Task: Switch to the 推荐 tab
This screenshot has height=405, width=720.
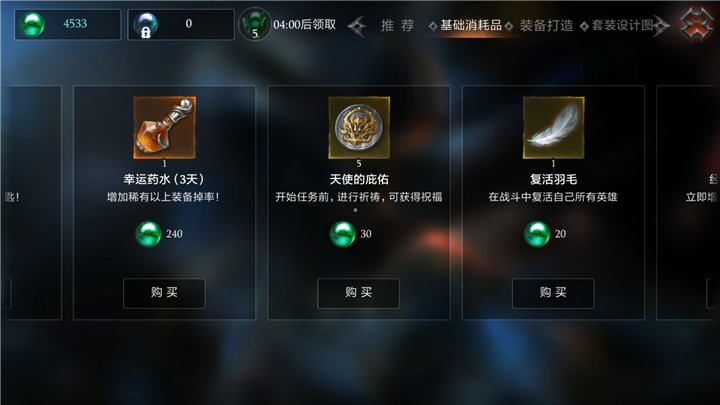Action: point(397,25)
